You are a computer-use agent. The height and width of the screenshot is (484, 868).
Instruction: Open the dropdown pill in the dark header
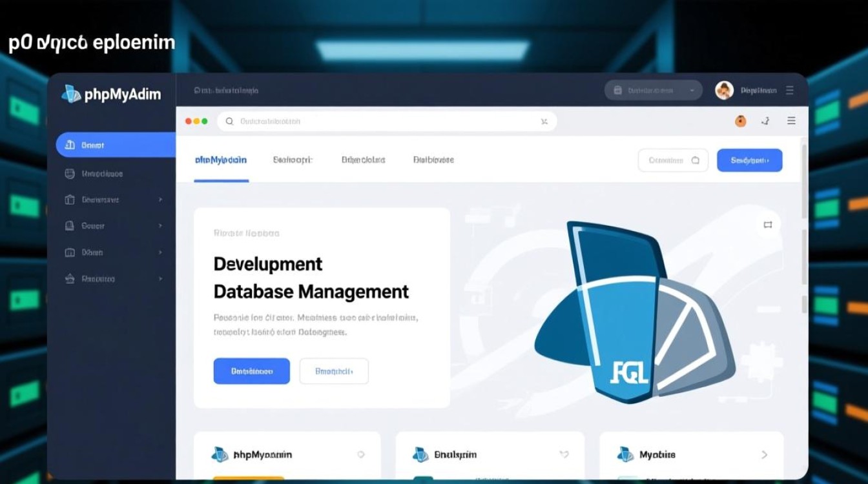(652, 90)
